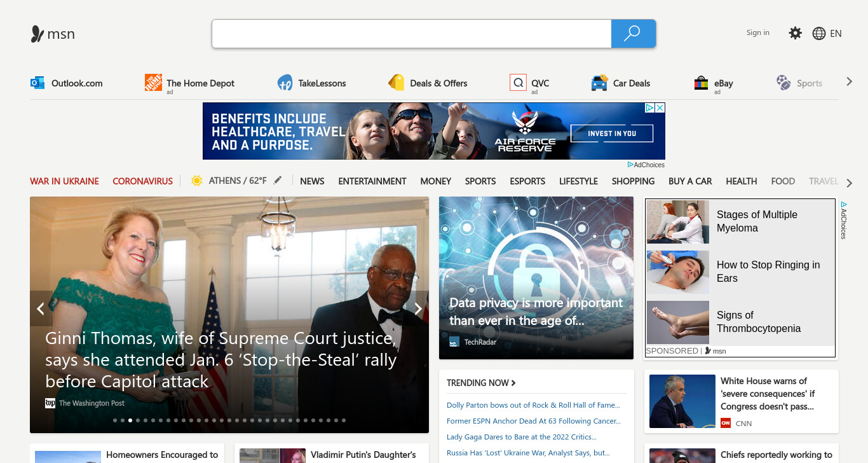Click ATHENS / 62°F weather text
Viewport: 868px width, 463px height.
coord(238,181)
